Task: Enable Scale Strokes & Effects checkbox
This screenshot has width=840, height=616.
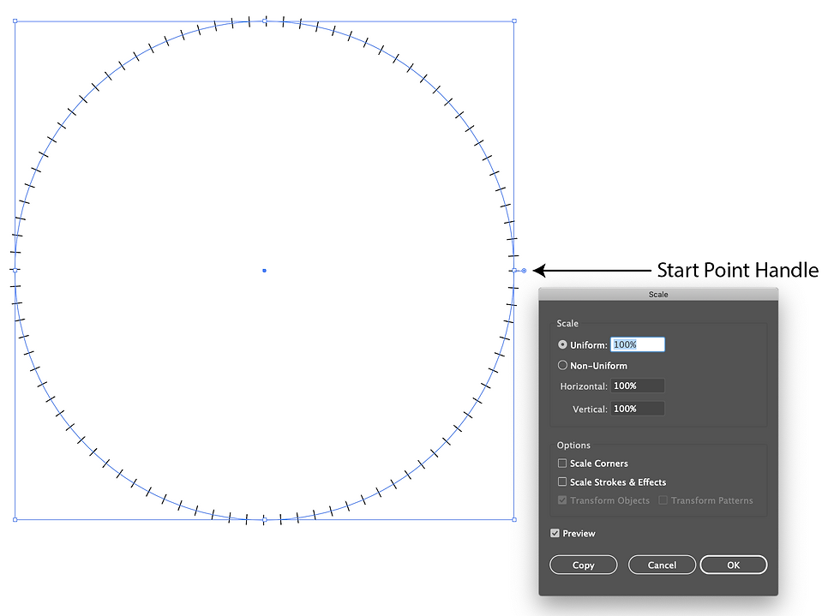Action: (562, 482)
